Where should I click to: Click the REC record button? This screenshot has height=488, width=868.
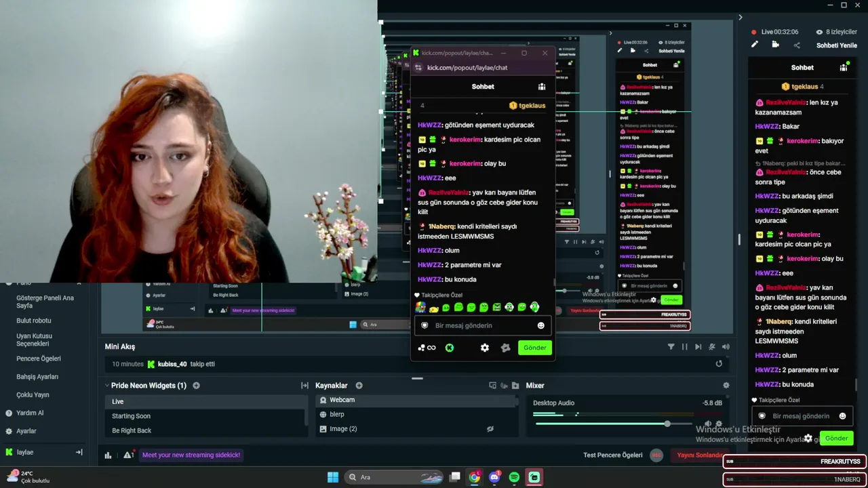(x=656, y=455)
